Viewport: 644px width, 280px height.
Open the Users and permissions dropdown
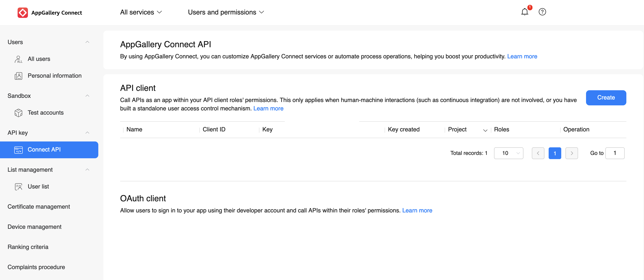(x=226, y=12)
